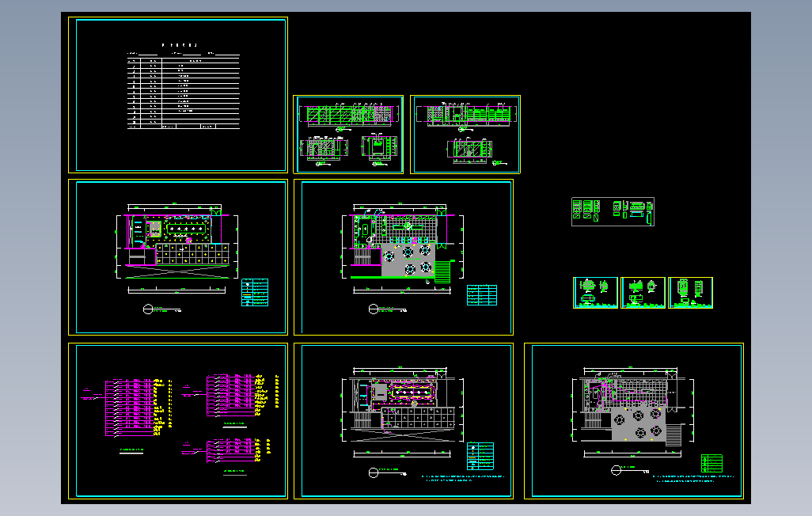Select the drawing index table sheet

(177, 95)
